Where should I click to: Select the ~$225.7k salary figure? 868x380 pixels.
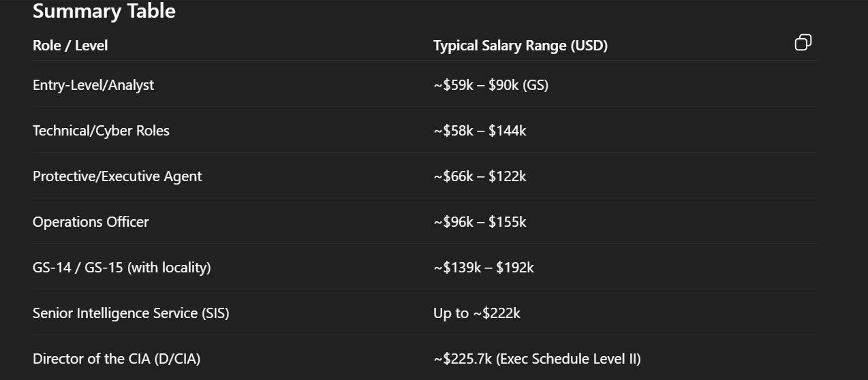[x=463, y=359]
